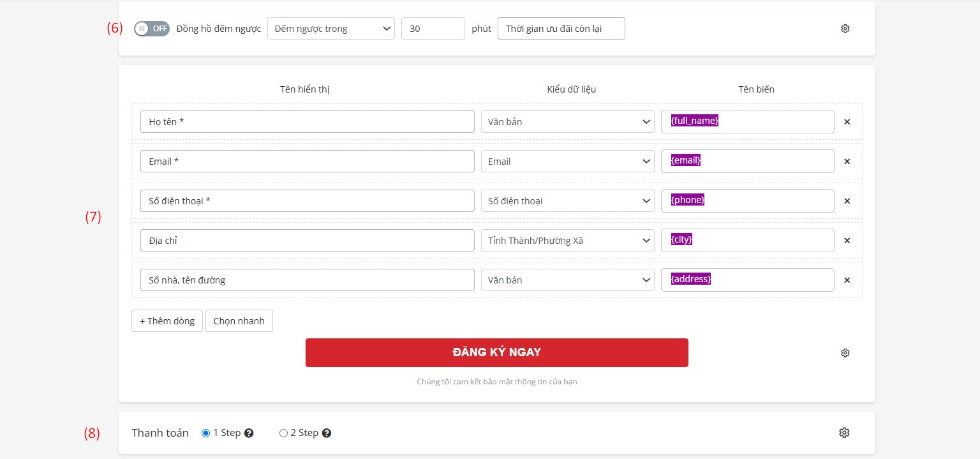Remove the Số điện thoại field row
The image size is (980, 459).
pyautogui.click(x=847, y=200)
